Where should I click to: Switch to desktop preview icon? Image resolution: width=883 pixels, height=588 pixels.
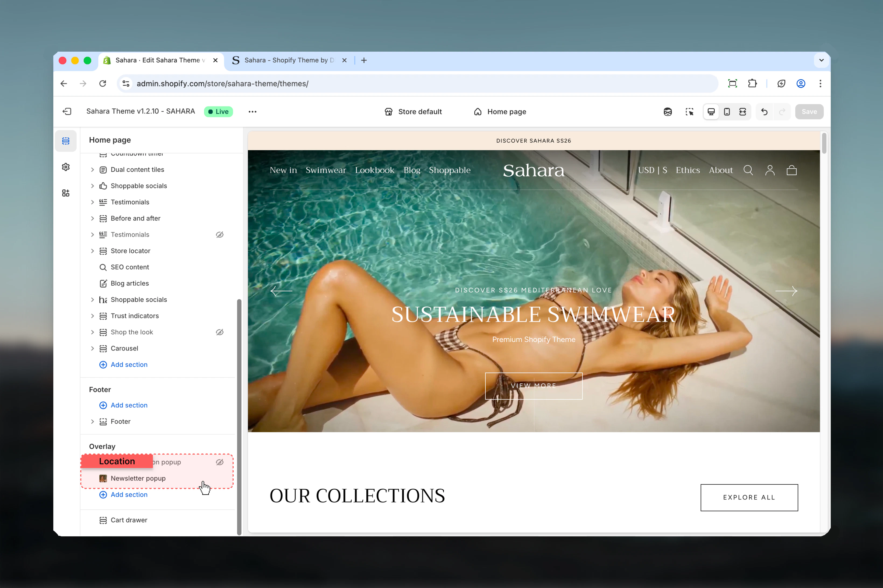click(711, 112)
